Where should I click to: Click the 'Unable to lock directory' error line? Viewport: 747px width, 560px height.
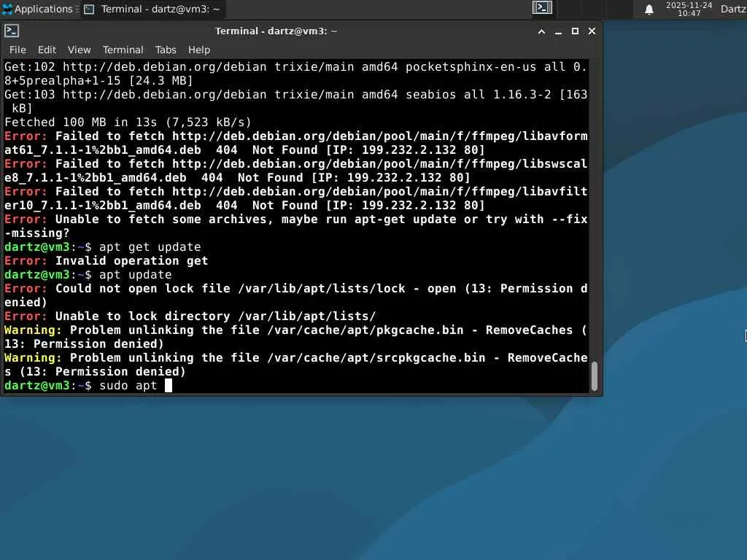190,316
